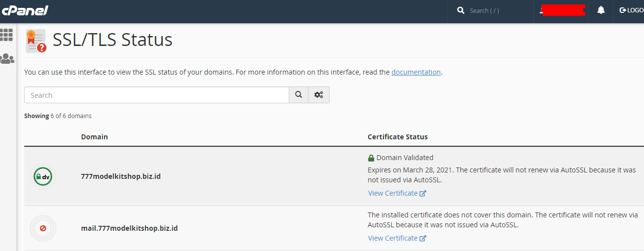The width and height of the screenshot is (644, 251).
Task: Click the SSL/TLS Status page heading
Action: (113, 40)
